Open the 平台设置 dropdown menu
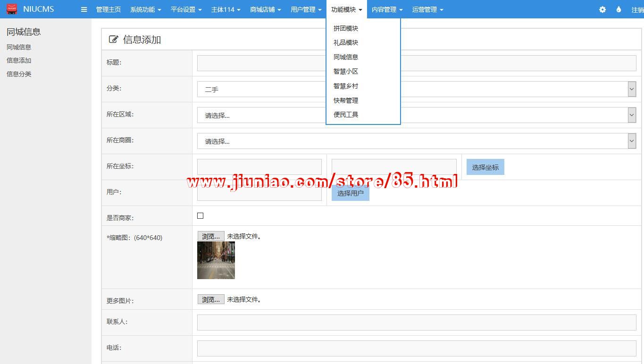Screen dimensions: 644x364 186,9
